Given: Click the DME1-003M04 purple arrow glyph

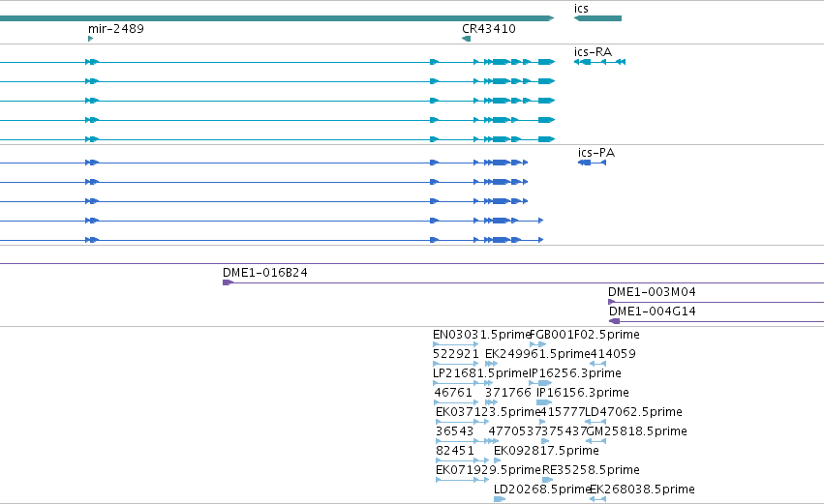Looking at the screenshot, I should [x=611, y=302].
